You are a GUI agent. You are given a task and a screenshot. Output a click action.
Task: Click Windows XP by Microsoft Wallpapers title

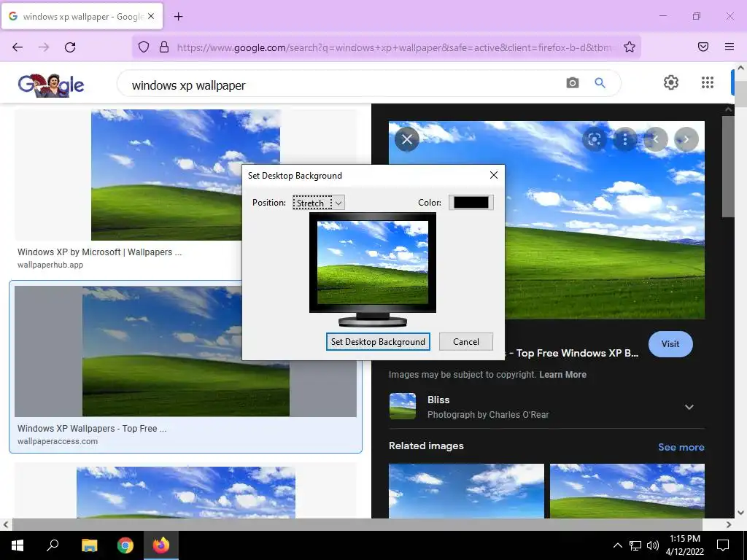[99, 252]
